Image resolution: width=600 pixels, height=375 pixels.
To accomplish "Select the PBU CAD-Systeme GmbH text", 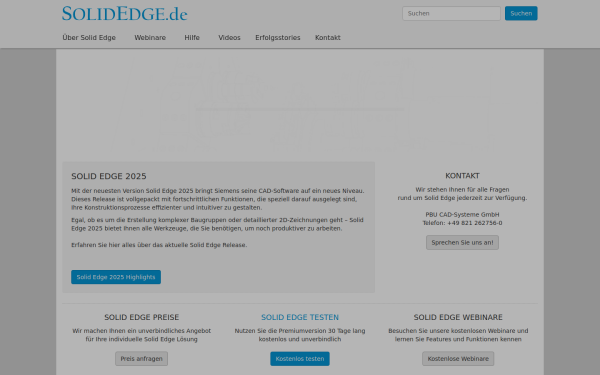I will tap(462, 214).
